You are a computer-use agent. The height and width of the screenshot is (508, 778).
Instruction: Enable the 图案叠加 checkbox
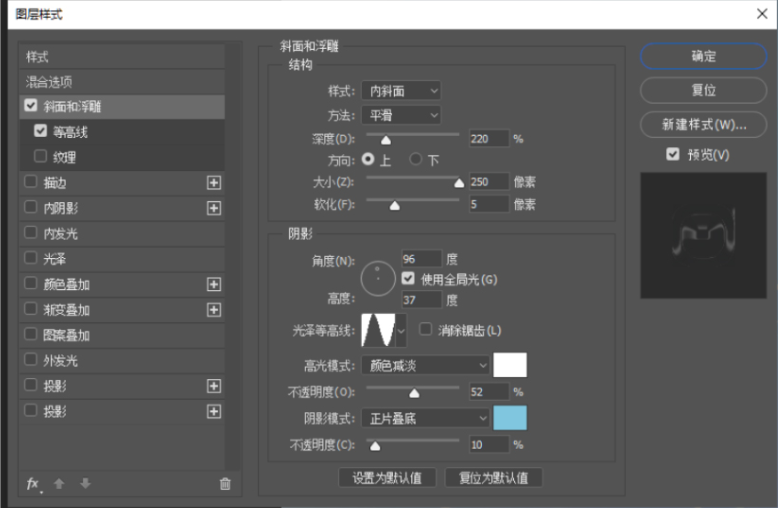[x=31, y=334]
